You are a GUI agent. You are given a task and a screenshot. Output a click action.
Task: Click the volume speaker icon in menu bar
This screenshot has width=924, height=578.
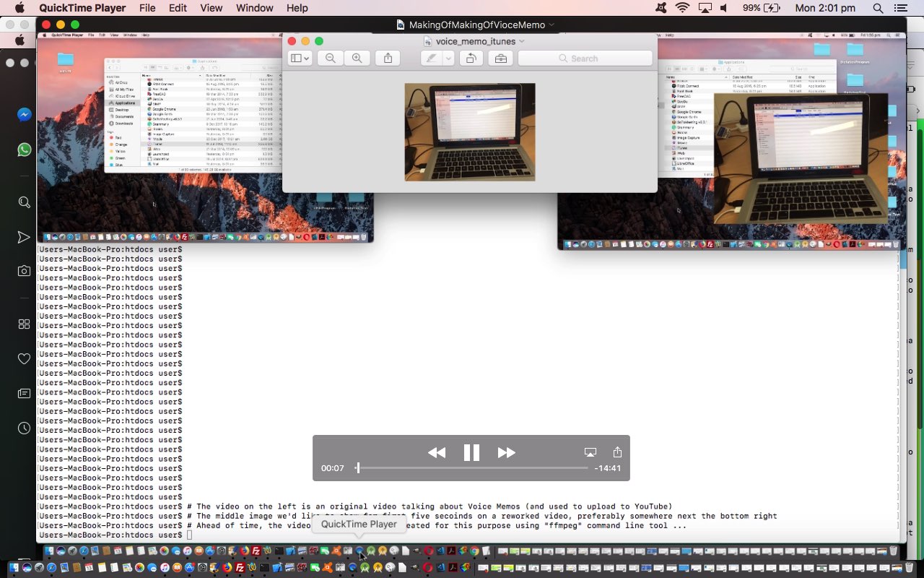pyautogui.click(x=724, y=8)
